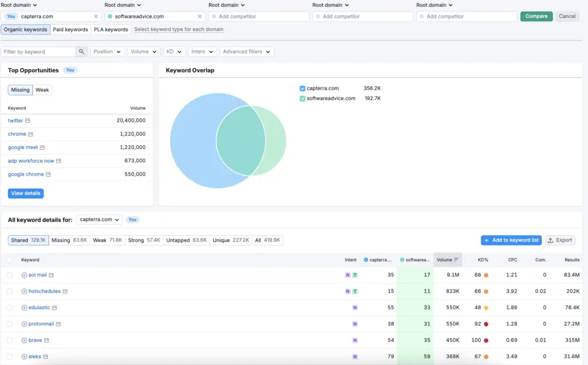Uncheck softwareadvice.com in Keyword Overlap legend

[x=302, y=99]
